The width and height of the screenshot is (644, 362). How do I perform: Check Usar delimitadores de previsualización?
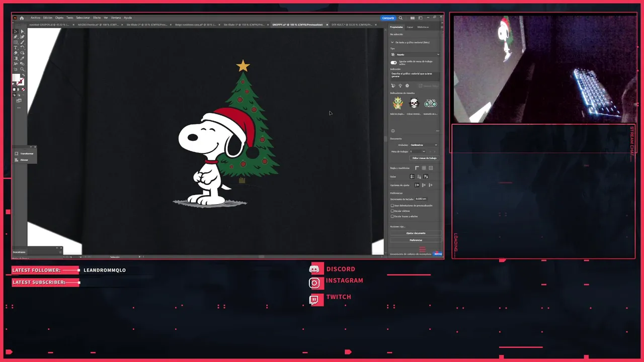392,206
